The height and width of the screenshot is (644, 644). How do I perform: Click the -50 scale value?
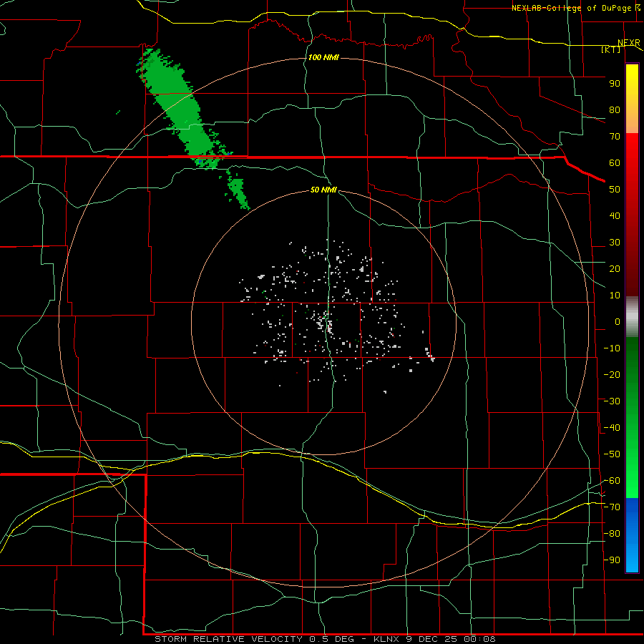click(x=612, y=454)
